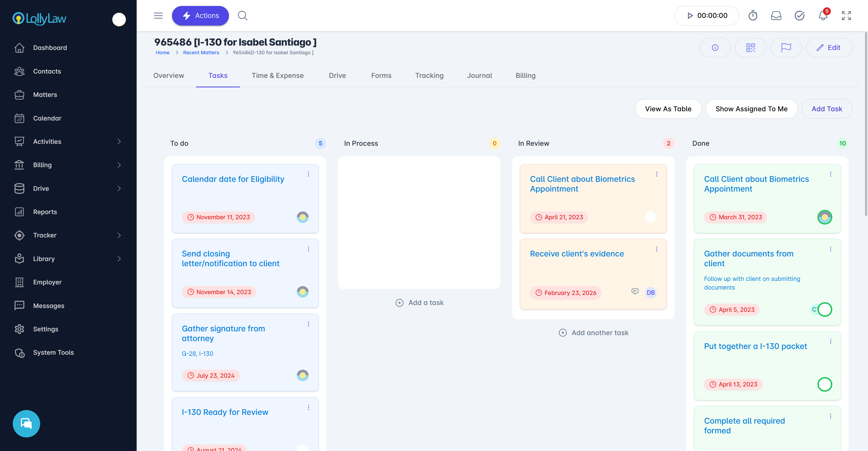868x451 pixels.
Task: Open the chat bubble widget
Action: [x=26, y=423]
